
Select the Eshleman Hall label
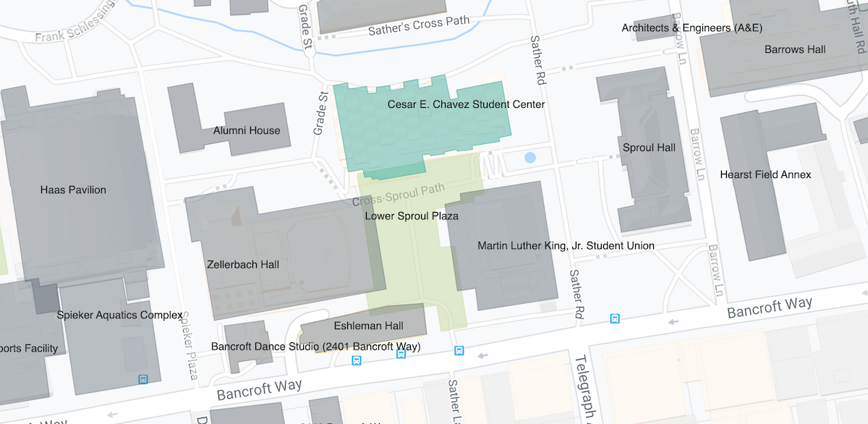[368, 326]
